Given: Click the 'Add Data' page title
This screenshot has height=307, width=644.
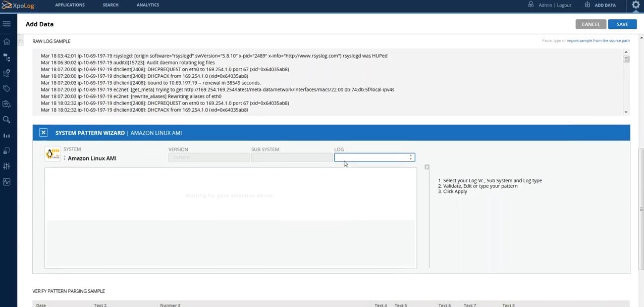Looking at the screenshot, I should pyautogui.click(x=39, y=24).
